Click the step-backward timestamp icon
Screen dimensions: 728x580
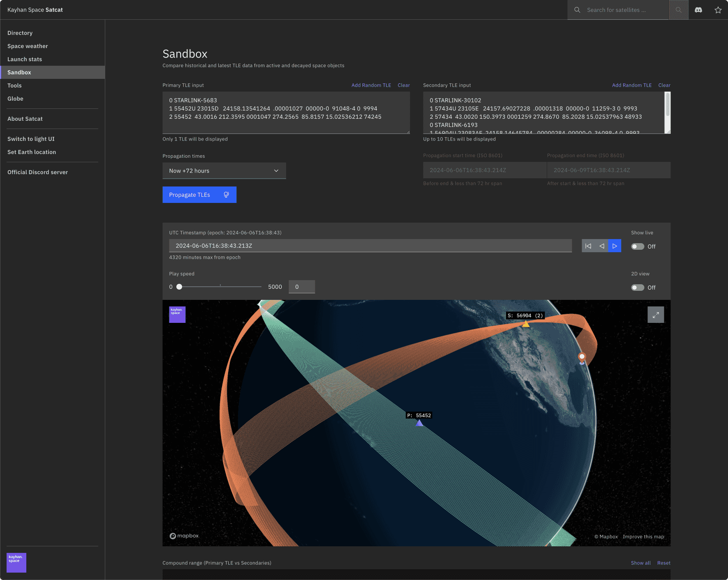[601, 246]
